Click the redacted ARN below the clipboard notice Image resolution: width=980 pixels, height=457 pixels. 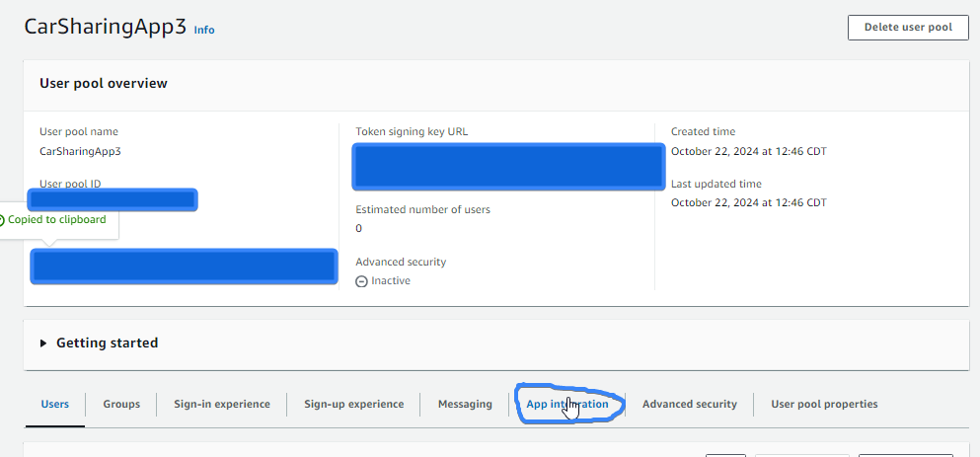coord(185,267)
